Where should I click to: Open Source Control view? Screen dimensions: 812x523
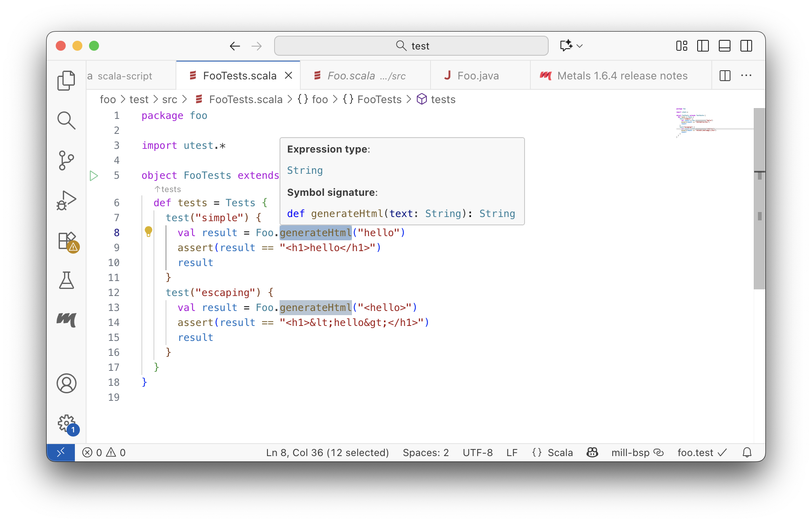click(66, 160)
